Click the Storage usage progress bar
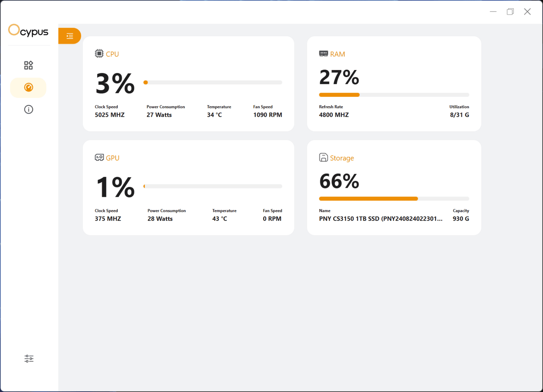Viewport: 543px width, 392px height. [394, 199]
